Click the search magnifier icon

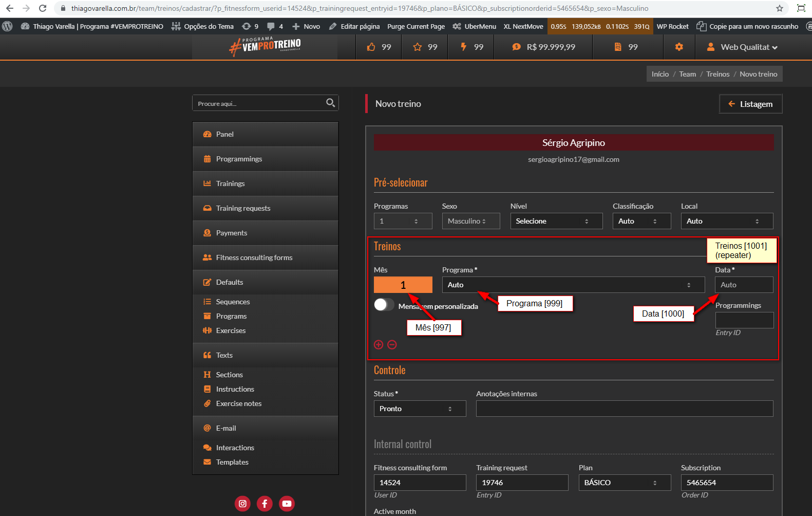pyautogui.click(x=330, y=103)
